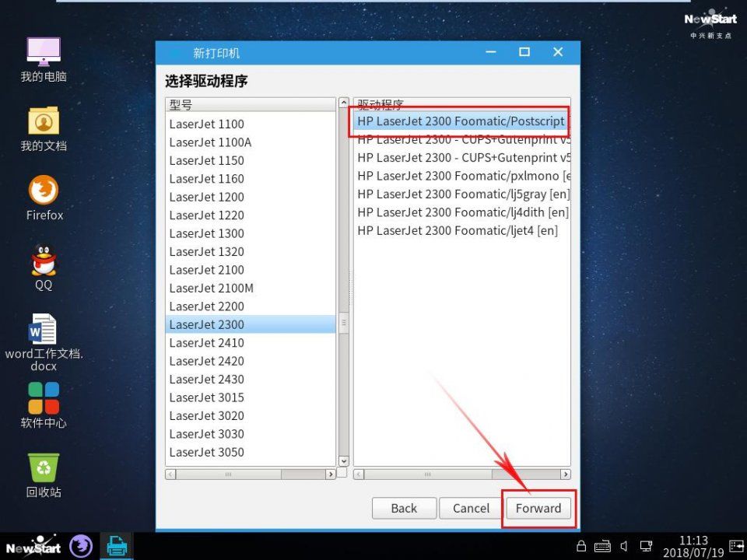
Task: Click the driver list horizontal scrollbar right arrow
Action: tap(565, 474)
